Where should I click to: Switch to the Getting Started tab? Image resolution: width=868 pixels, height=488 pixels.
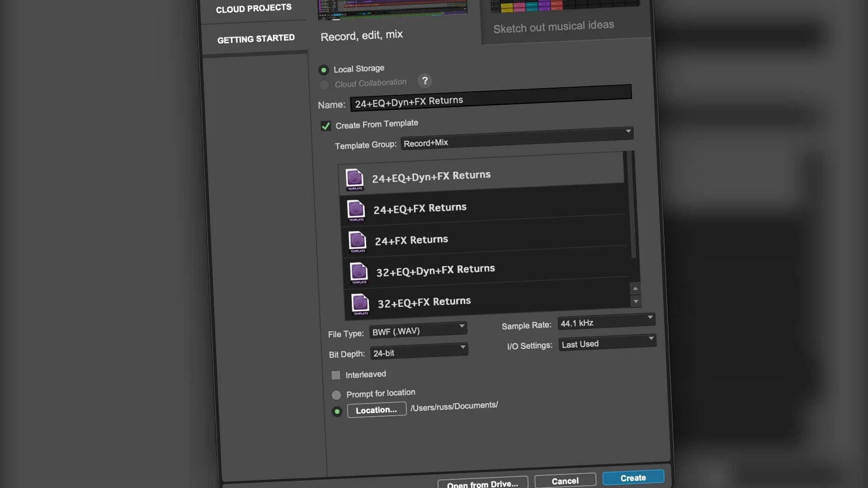(x=256, y=39)
